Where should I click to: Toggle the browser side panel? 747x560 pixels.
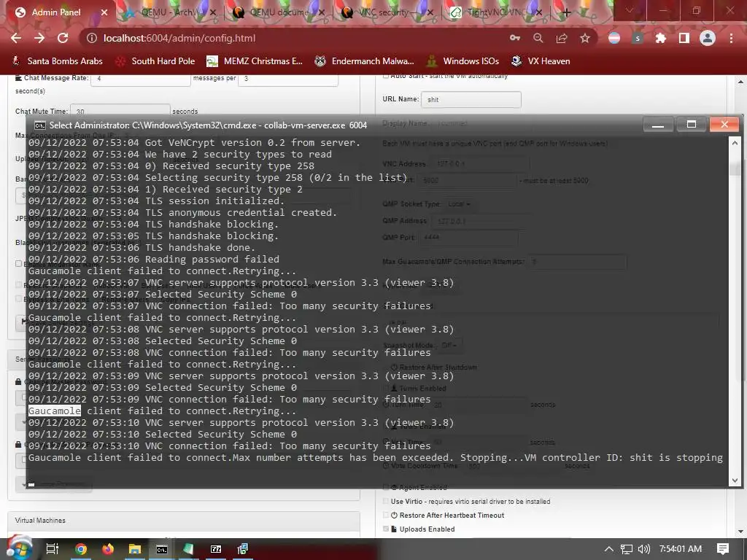coord(684,38)
